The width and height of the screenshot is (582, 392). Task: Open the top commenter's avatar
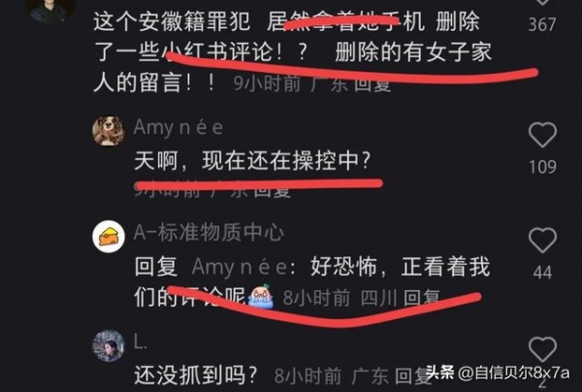coord(48,10)
